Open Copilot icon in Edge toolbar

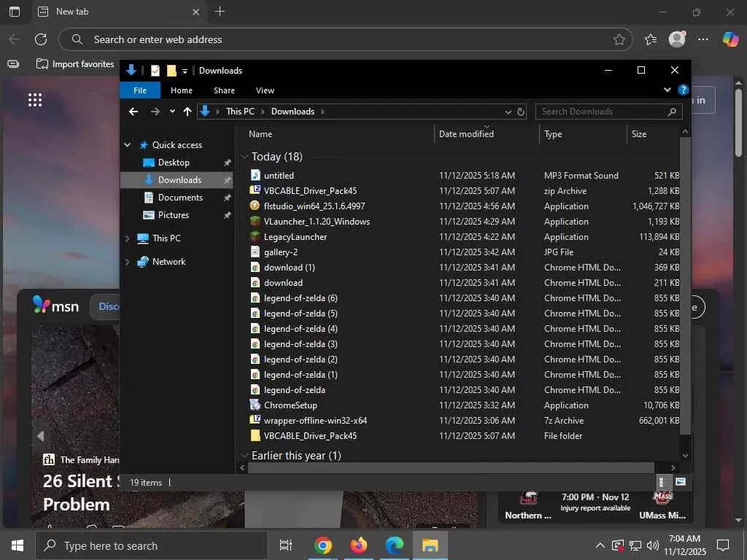(x=730, y=39)
